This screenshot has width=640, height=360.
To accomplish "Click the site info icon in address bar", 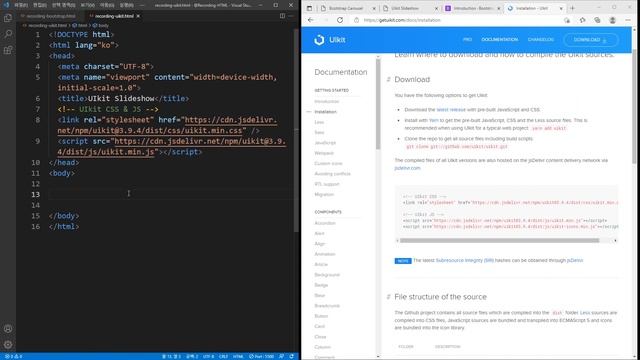I will [x=356, y=20].
